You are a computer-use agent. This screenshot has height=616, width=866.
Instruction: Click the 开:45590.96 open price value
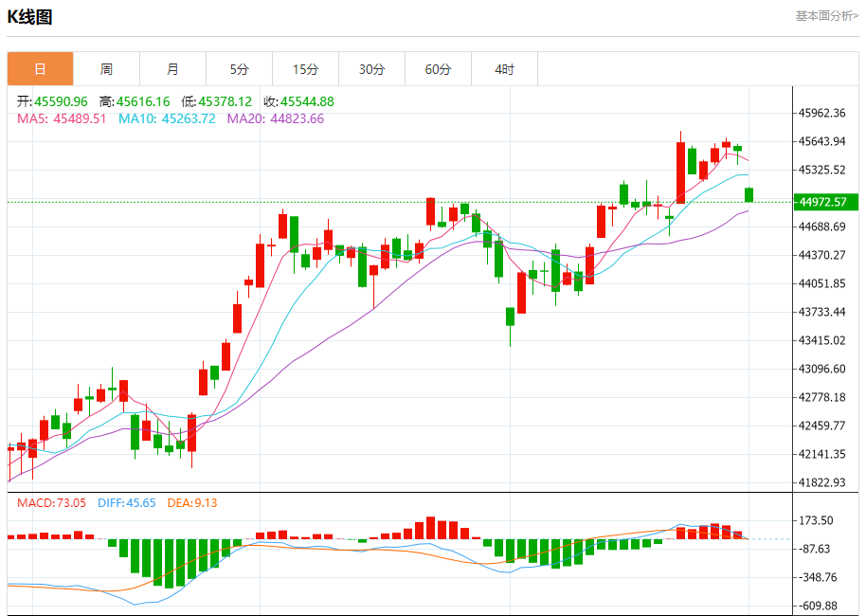coord(52,101)
